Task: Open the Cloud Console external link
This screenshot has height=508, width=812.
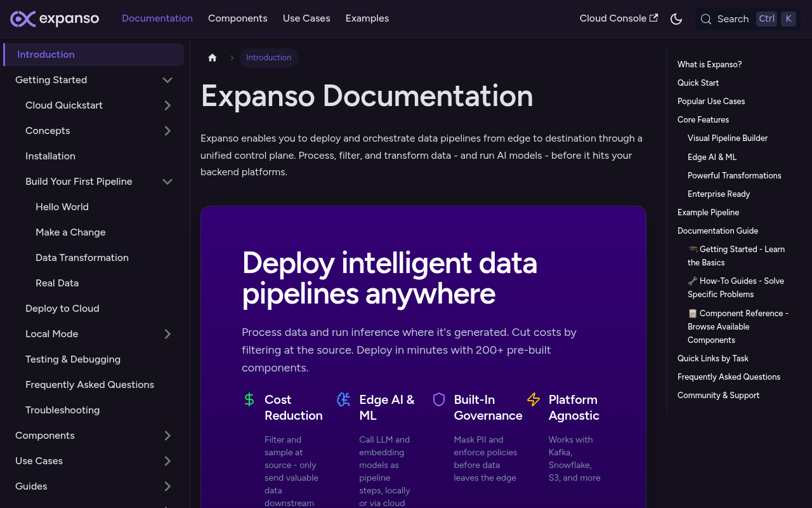Action: click(619, 18)
